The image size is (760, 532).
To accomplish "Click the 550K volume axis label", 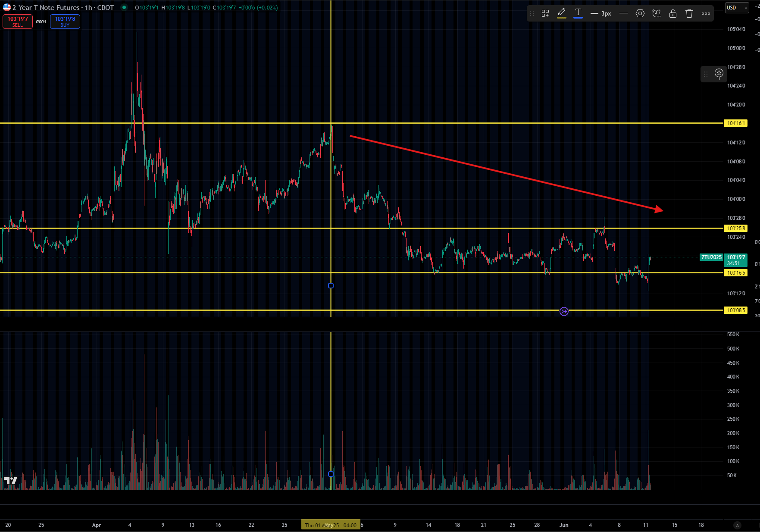I will click(733, 335).
